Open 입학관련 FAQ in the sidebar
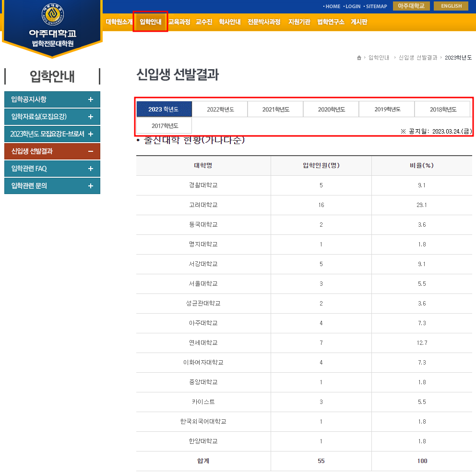 point(52,169)
